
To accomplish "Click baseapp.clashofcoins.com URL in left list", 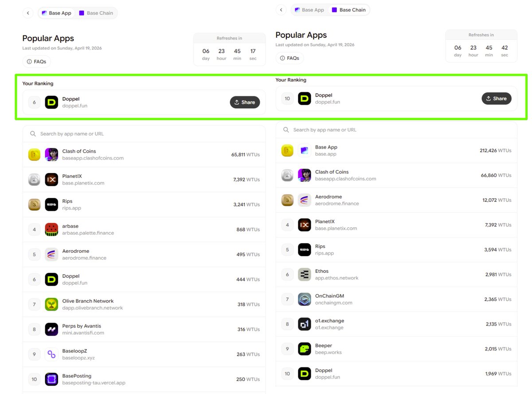I will [x=93, y=158].
